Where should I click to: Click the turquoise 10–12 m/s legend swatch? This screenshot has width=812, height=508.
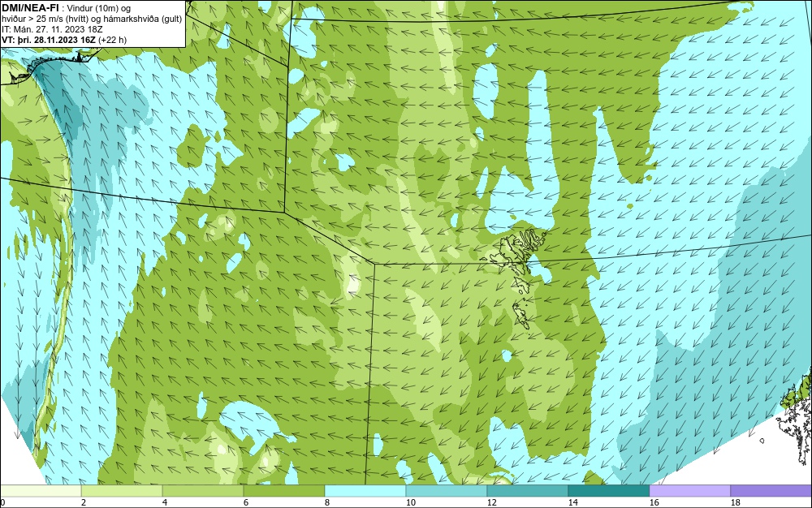point(447,491)
